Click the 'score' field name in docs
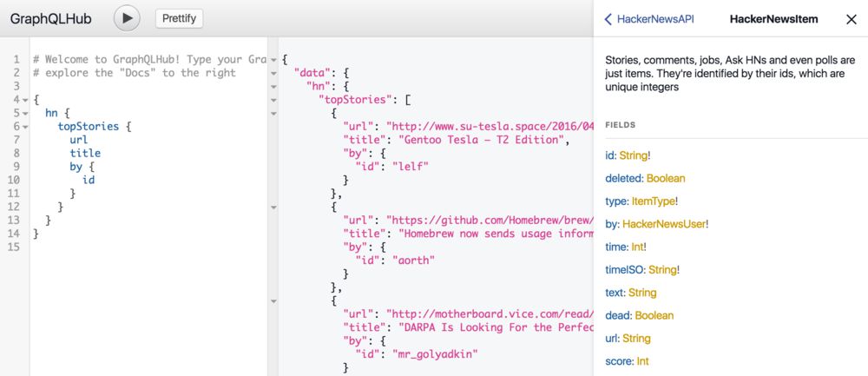Image resolution: width=868 pixels, height=376 pixels. click(618, 361)
